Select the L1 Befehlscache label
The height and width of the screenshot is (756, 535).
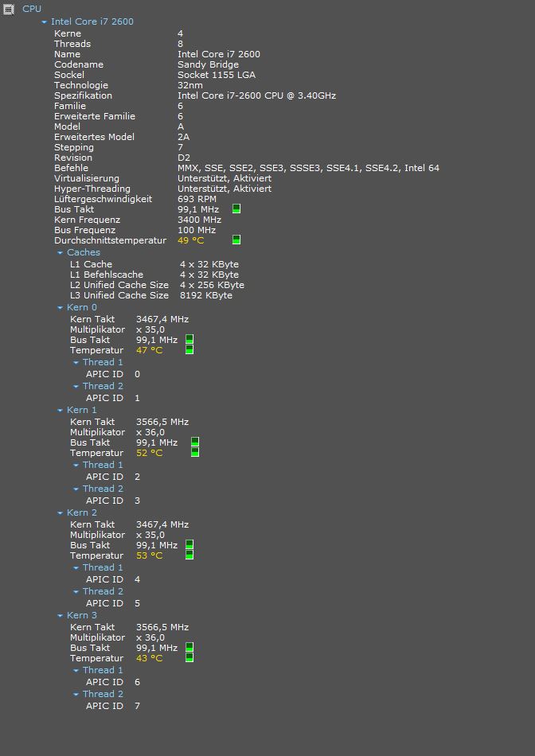[x=107, y=275]
